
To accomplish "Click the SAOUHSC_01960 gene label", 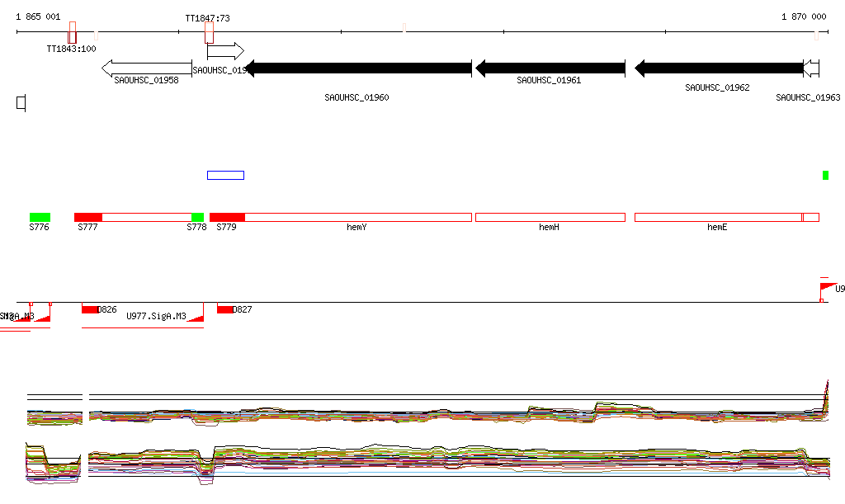I will pyautogui.click(x=356, y=97).
